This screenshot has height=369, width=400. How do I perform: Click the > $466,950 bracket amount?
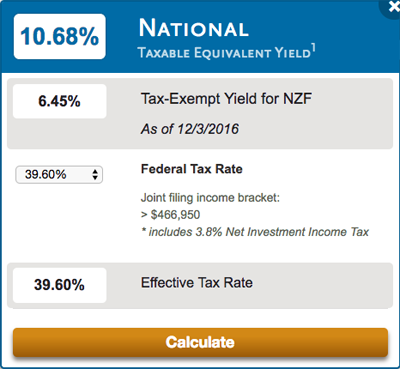click(x=170, y=215)
